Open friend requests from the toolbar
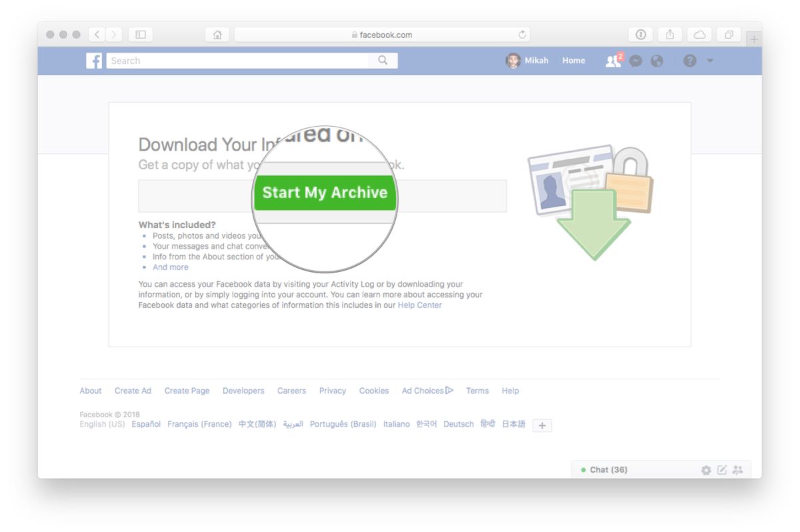 612,61
